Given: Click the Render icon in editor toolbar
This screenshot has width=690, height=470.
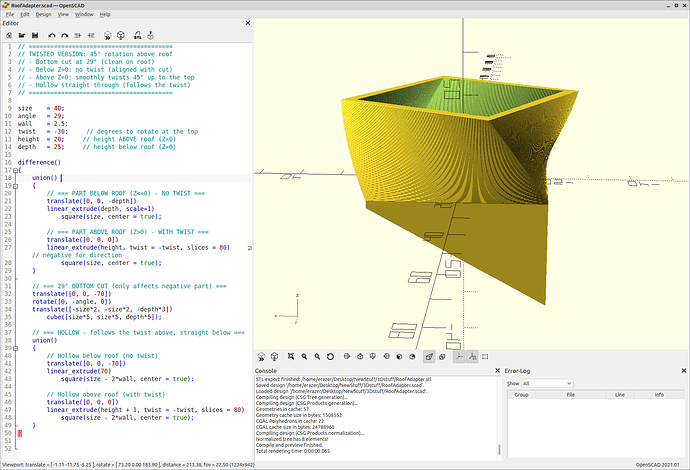Looking at the screenshot, I should [120, 35].
